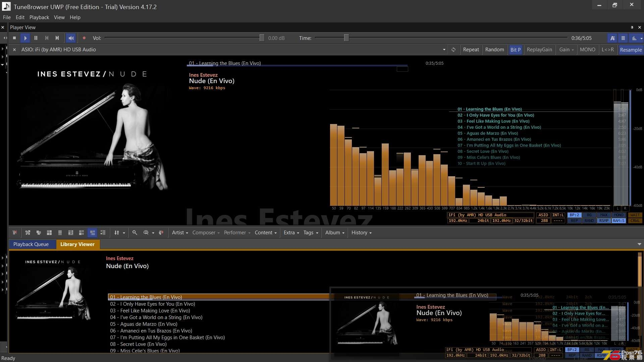Open the Playback menu
The width and height of the screenshot is (644, 362).
[x=39, y=17]
